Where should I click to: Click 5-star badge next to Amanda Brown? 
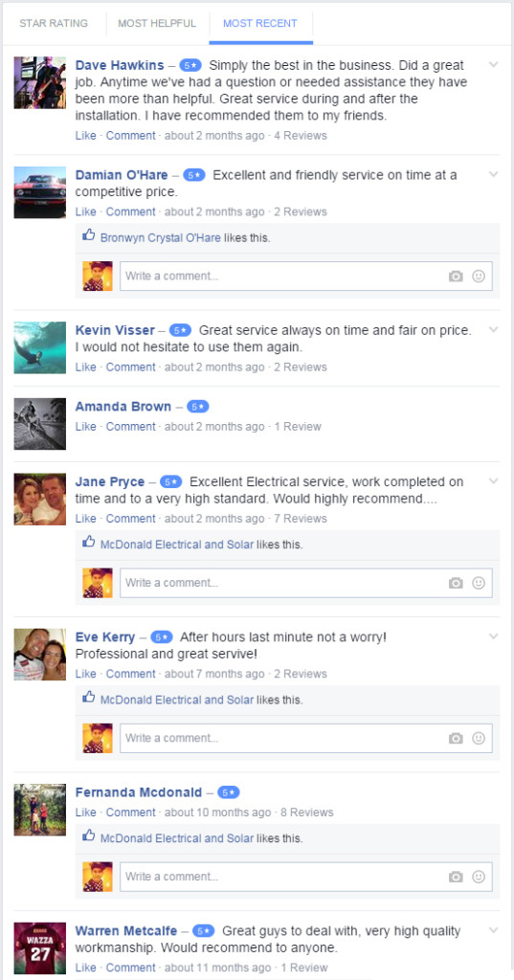tap(197, 406)
